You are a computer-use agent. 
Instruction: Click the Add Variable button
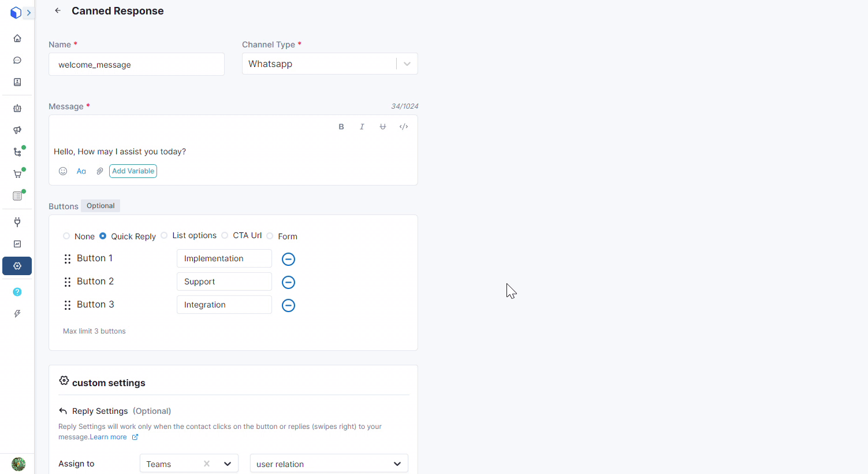click(133, 171)
